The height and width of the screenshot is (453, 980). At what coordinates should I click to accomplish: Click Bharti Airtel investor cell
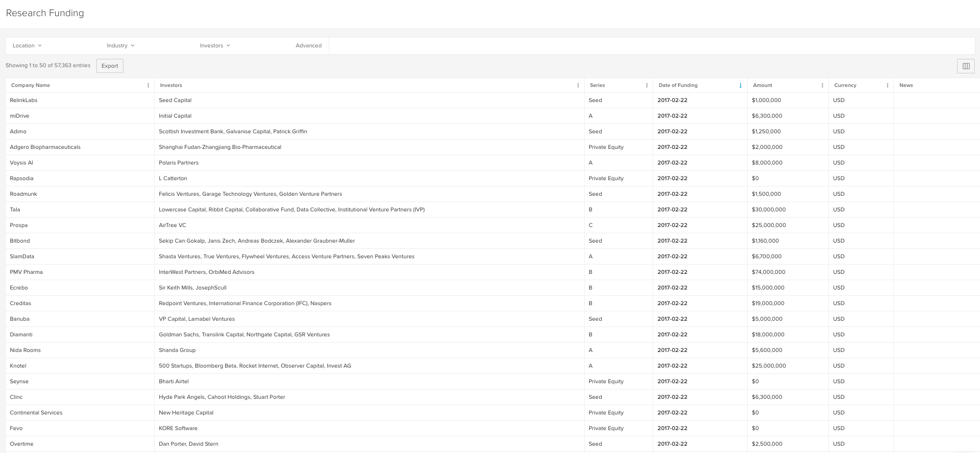[369, 381]
